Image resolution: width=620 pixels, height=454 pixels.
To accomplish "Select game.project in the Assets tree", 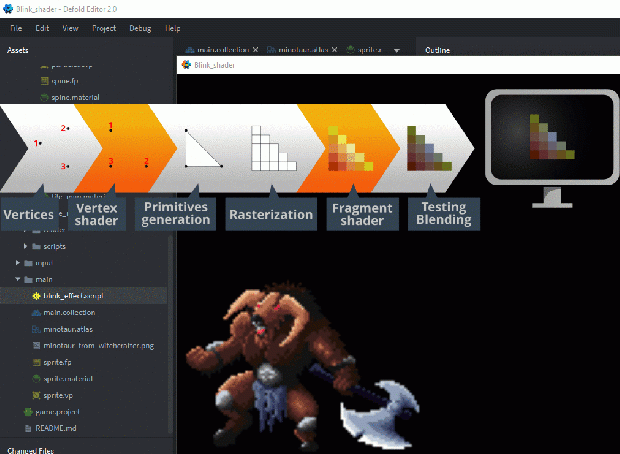I will coord(57,412).
